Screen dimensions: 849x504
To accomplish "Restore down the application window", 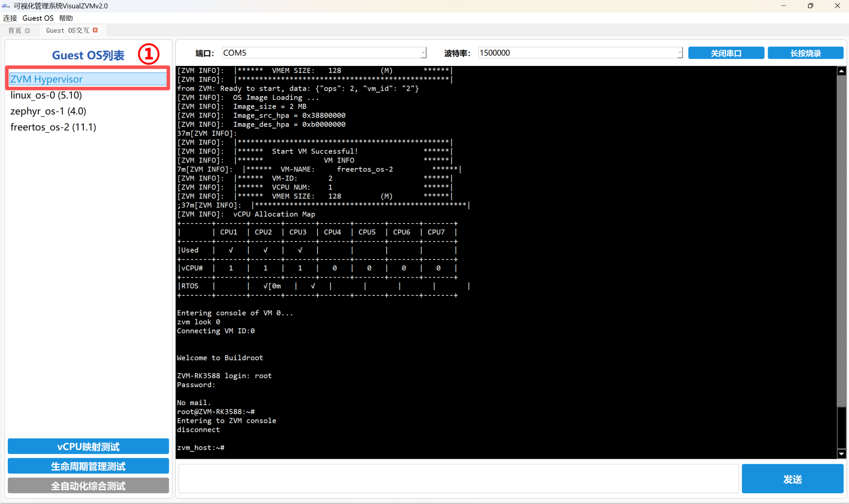I will tap(810, 6).
